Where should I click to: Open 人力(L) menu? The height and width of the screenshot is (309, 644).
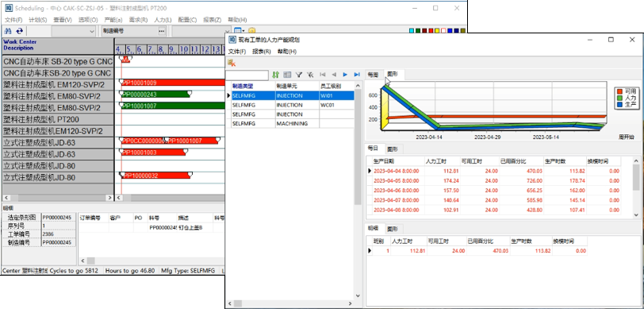tap(163, 20)
